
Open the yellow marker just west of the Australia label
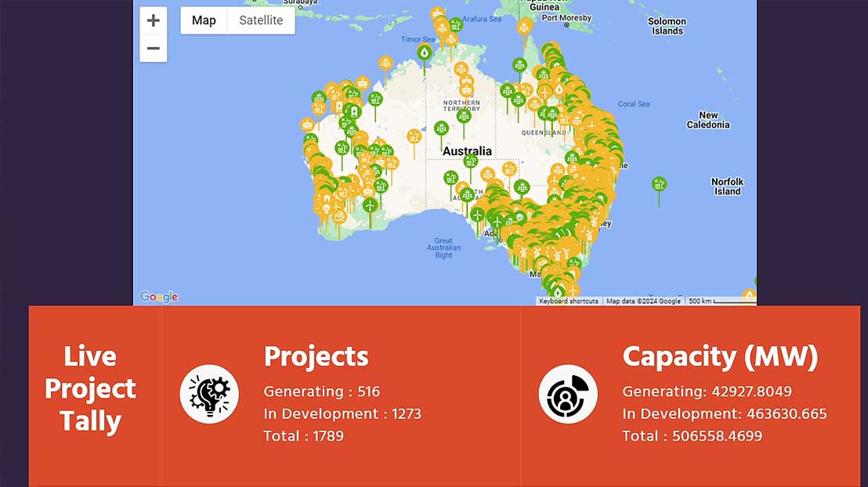point(414,136)
